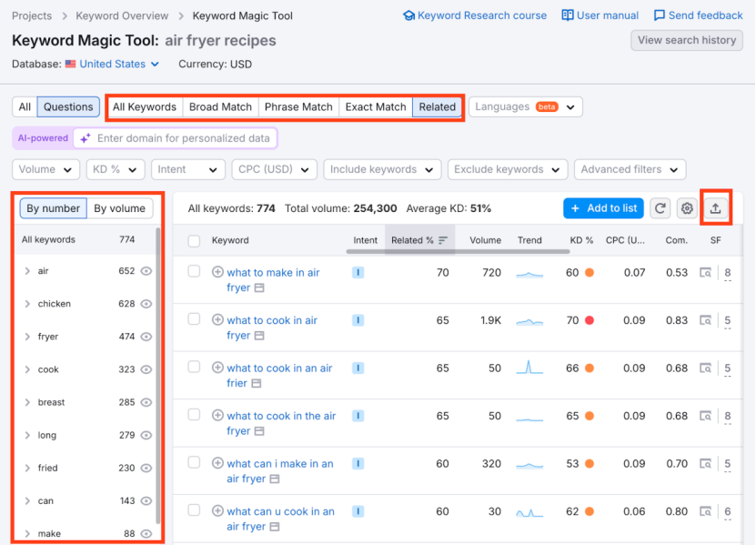
Task: Click the Add to list button
Action: 603,208
